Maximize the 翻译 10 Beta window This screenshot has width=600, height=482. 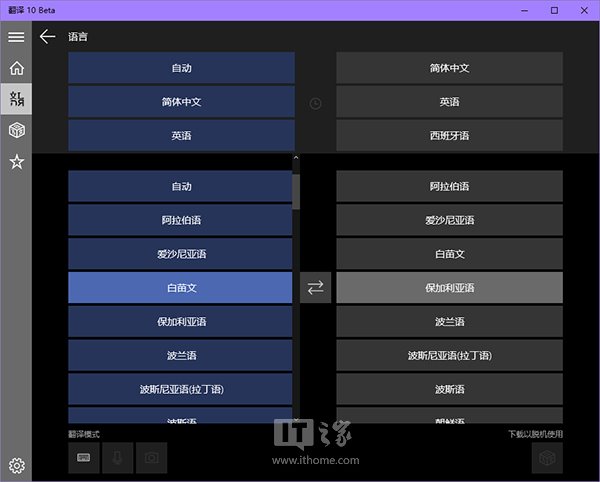coord(554,10)
